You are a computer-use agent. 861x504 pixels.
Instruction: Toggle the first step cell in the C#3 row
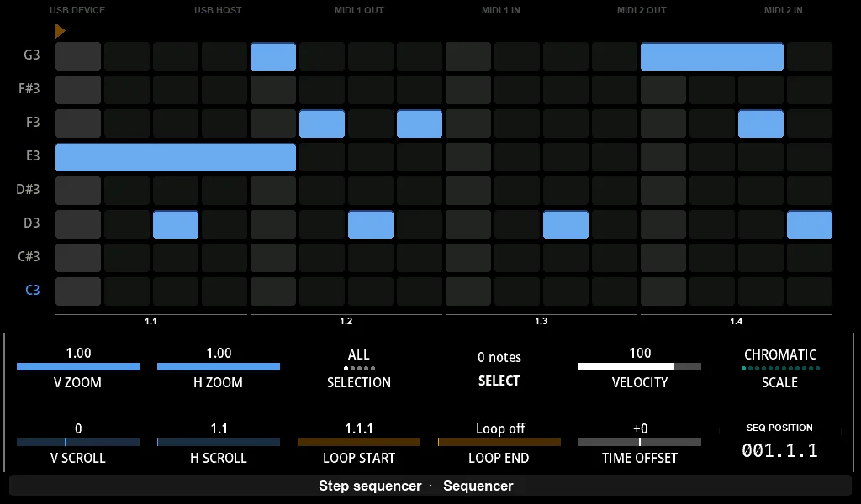[78, 258]
